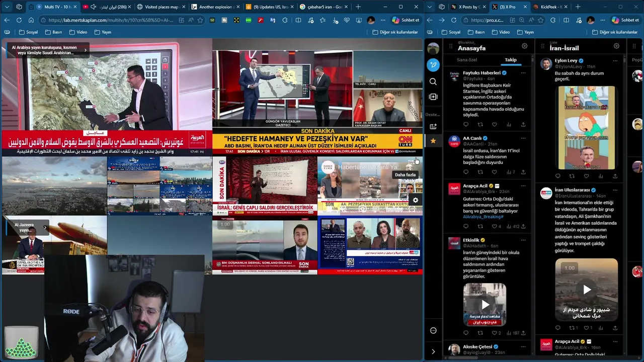The width and height of the screenshot is (644, 362).
Task: Open Sosyal bookmarks folder in left browser
Action: pyautogui.click(x=27, y=32)
